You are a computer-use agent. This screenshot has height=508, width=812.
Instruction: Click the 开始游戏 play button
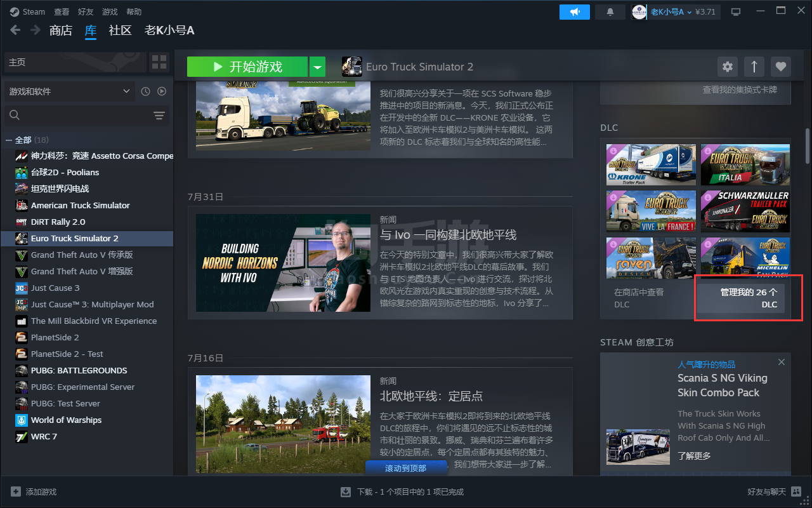247,67
